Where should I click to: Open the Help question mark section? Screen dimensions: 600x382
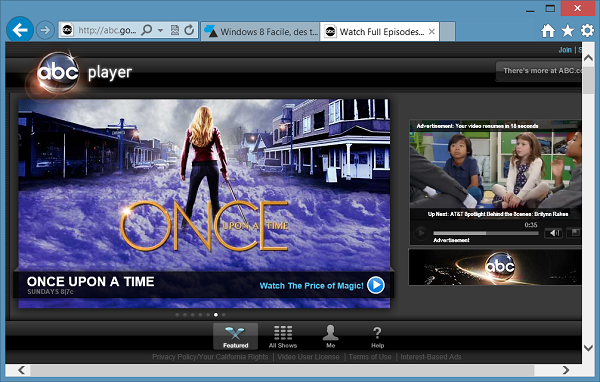click(x=377, y=336)
